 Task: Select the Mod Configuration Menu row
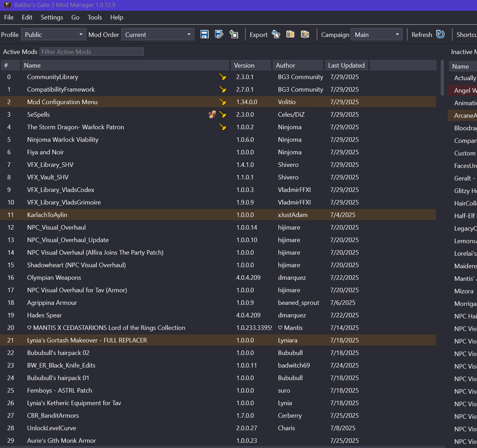(x=218, y=102)
